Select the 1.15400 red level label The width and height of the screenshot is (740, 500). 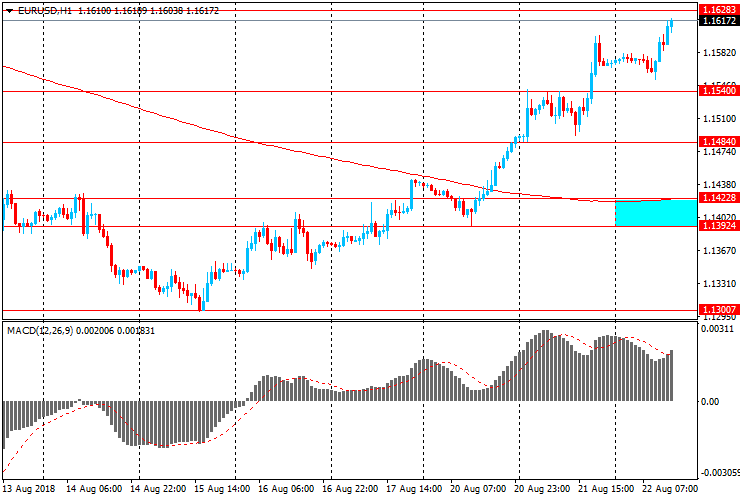point(719,91)
